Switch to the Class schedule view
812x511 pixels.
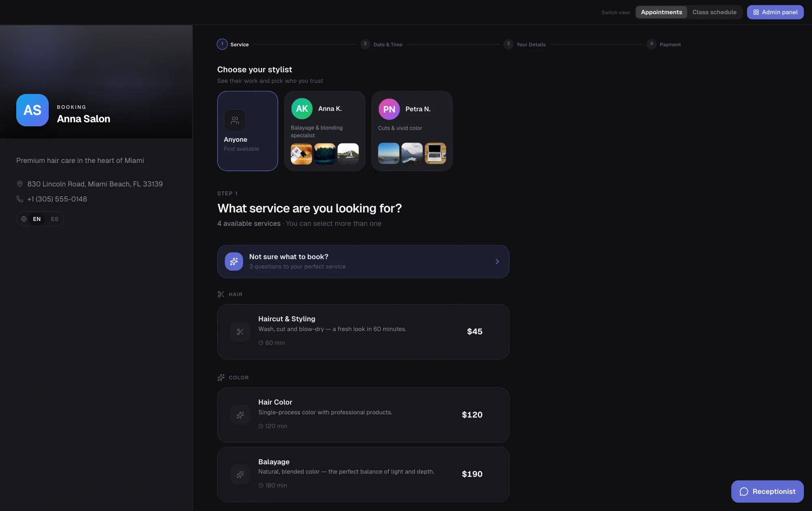[714, 12]
